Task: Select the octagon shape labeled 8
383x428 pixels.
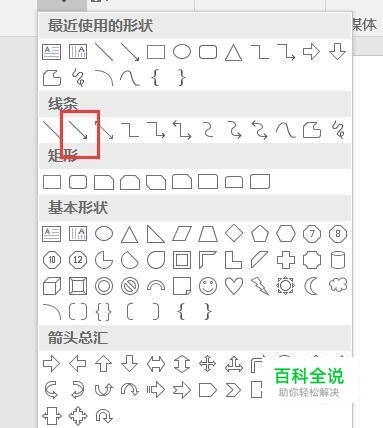Action: pos(338,234)
